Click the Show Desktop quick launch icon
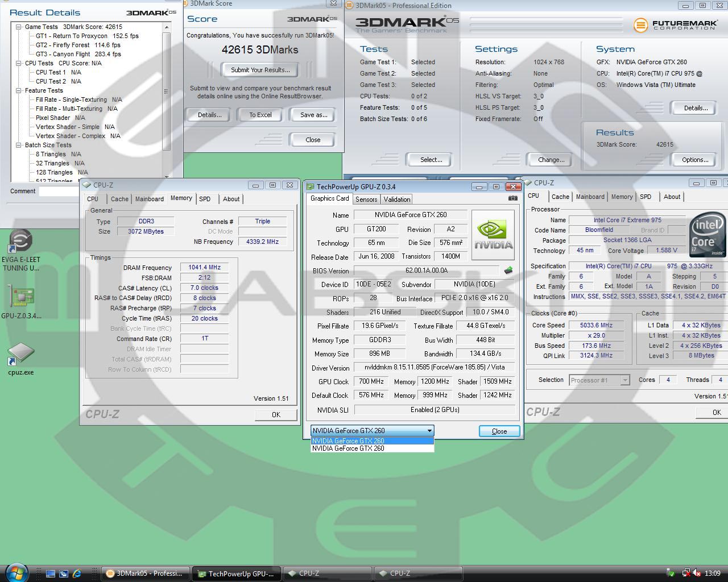728x582 pixels. 51,573
